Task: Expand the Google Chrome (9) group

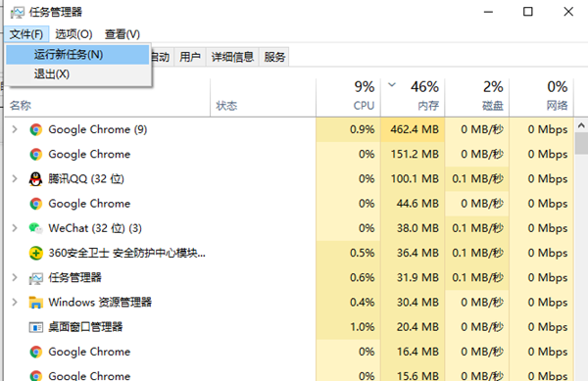Action: pos(15,129)
